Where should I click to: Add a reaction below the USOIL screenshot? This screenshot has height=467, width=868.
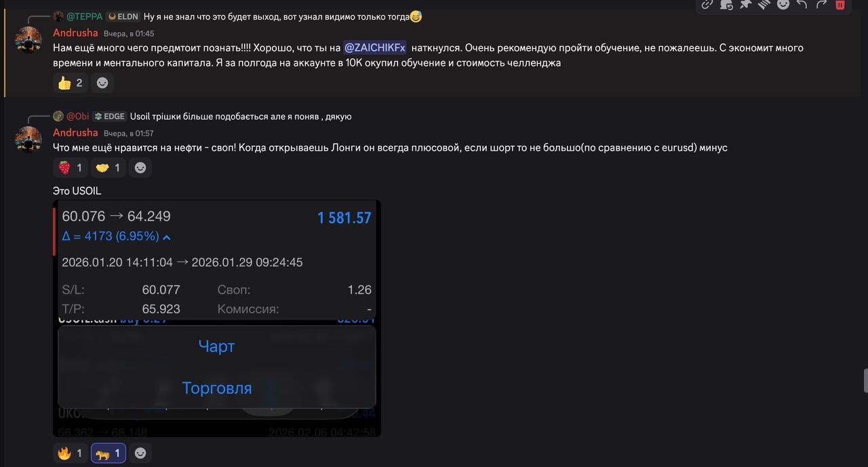[x=140, y=453]
